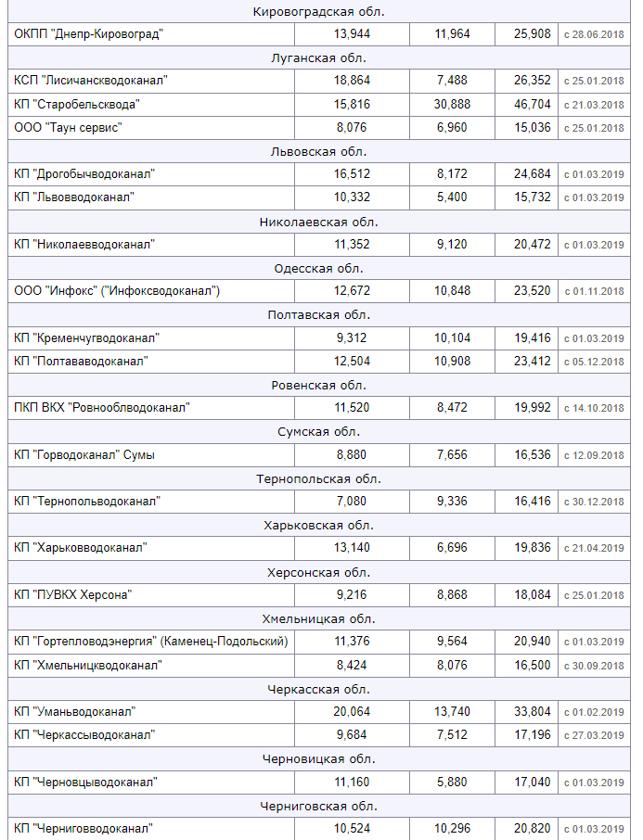Click the Полтавская обл. header row
This screenshot has height=840, width=643.
point(319,314)
